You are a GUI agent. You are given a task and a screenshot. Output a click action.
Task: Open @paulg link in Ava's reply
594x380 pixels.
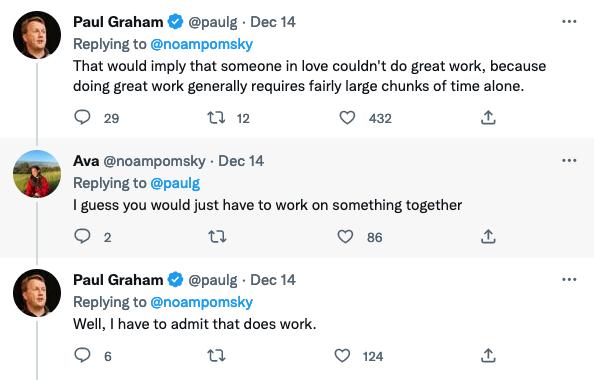[x=175, y=183]
